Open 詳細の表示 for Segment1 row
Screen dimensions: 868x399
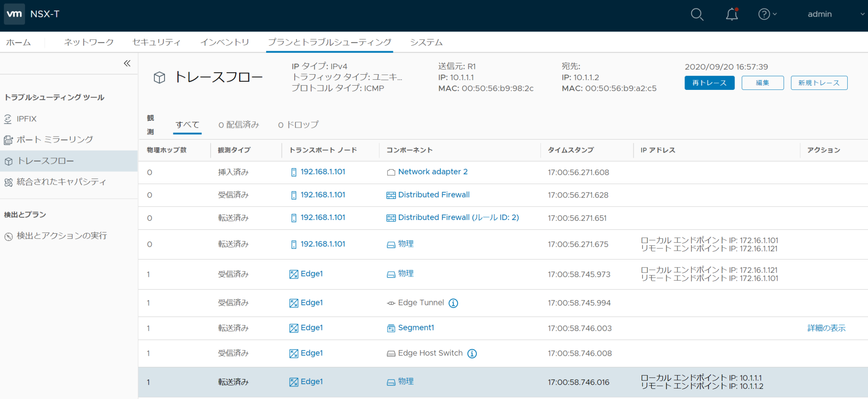pyautogui.click(x=826, y=328)
